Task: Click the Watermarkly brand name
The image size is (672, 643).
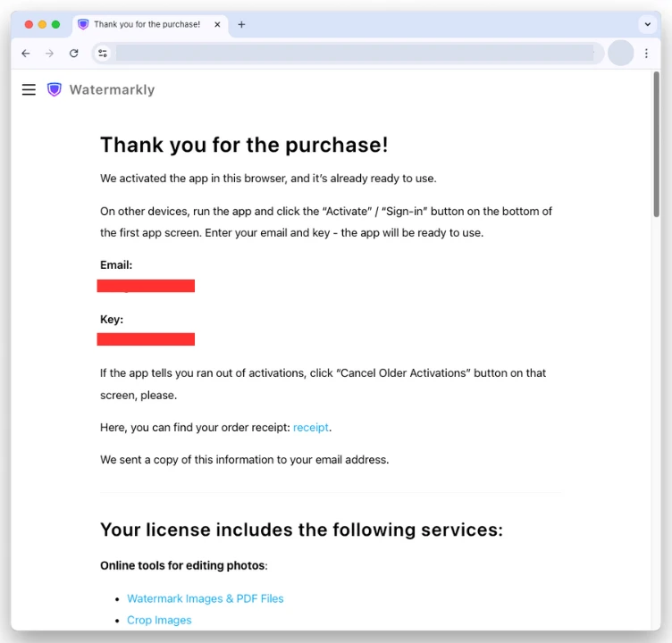Action: pos(112,89)
